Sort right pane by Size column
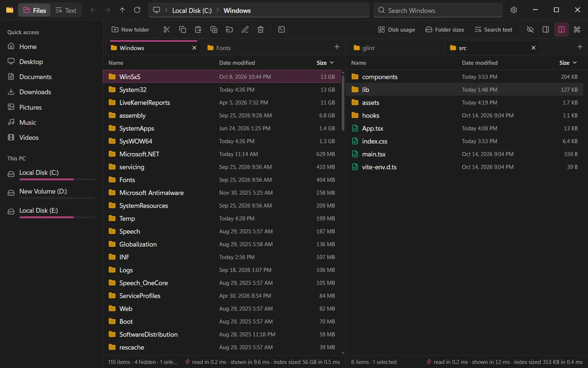The image size is (588, 368). pos(568,63)
